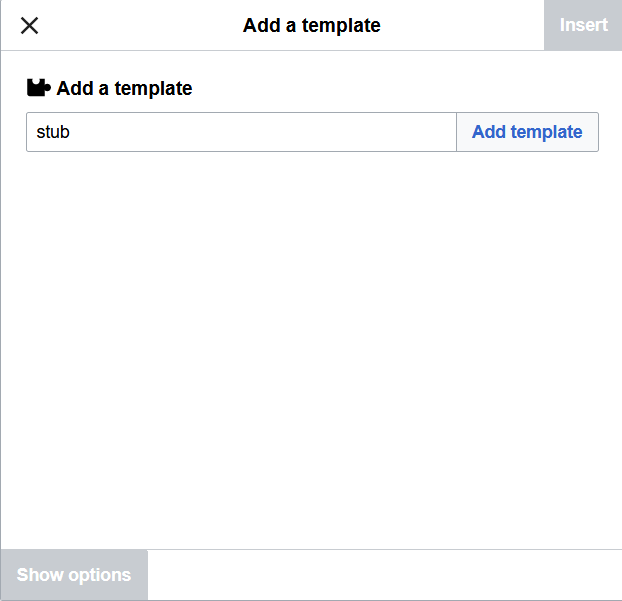Click the "Add a template" dialog title
The height and width of the screenshot is (601, 622).
click(311, 26)
